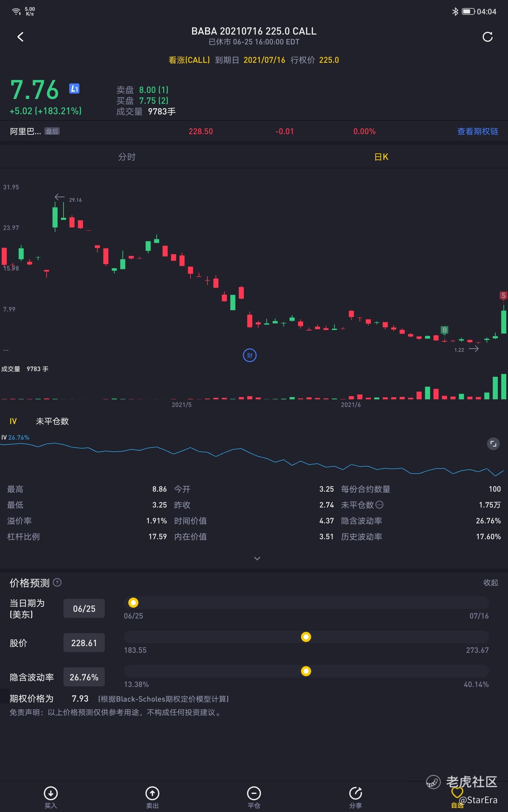The image size is (508, 812).
Task: Tap the 溢价率 1.91% cell
Action: tap(87, 521)
